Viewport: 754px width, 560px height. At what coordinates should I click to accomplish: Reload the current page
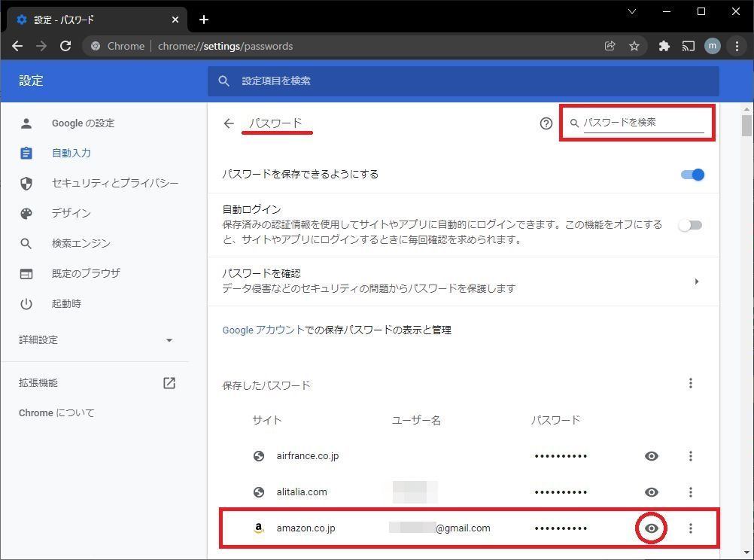tap(65, 46)
